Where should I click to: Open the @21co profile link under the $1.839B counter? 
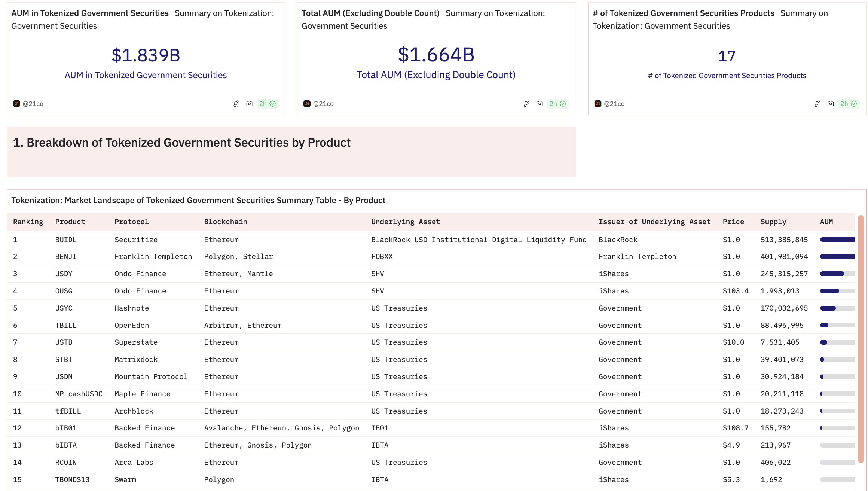click(x=33, y=104)
